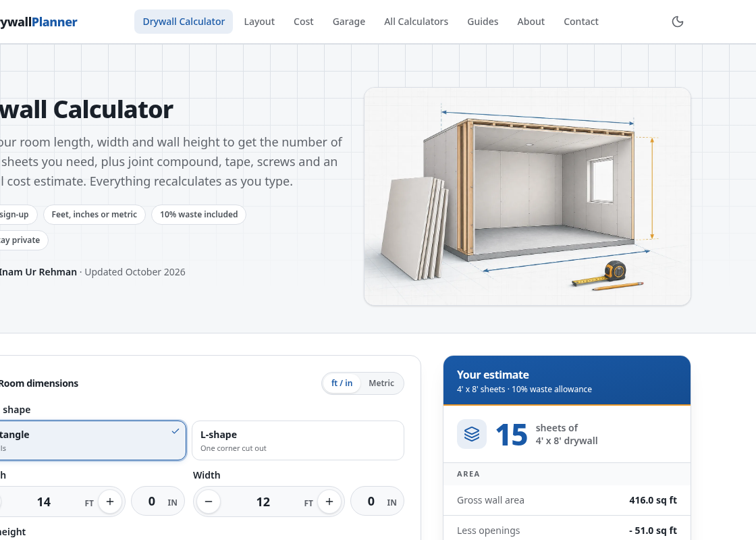Click the 'Width' field label
This screenshot has width=756, height=540.
(x=207, y=475)
